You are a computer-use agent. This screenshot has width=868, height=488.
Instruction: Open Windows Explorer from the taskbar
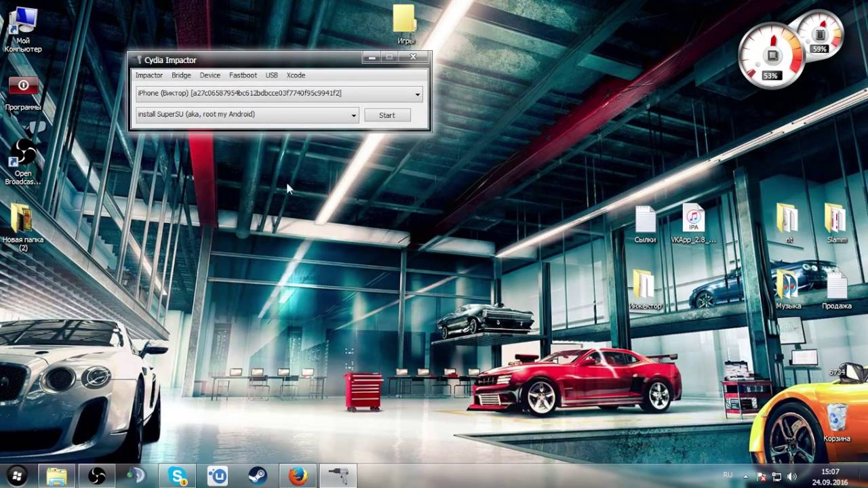(x=57, y=476)
